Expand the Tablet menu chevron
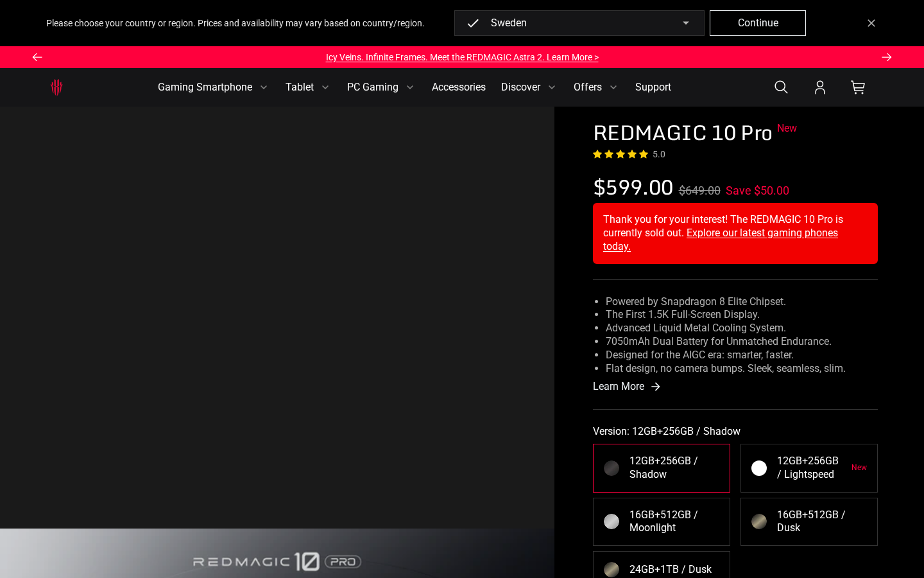This screenshot has height=578, width=924. click(325, 87)
